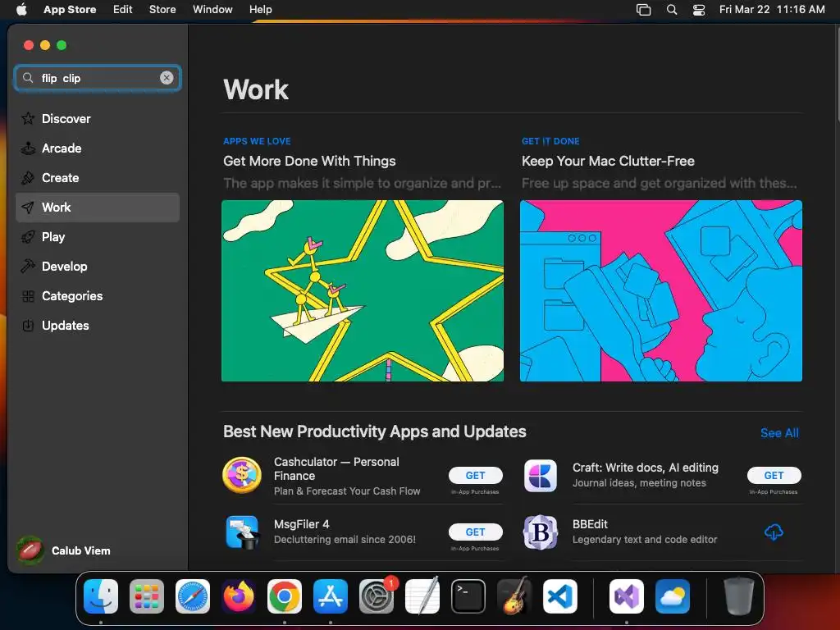The width and height of the screenshot is (840, 630).
Task: Open the Discover section in the sidebar
Action: tap(98, 119)
